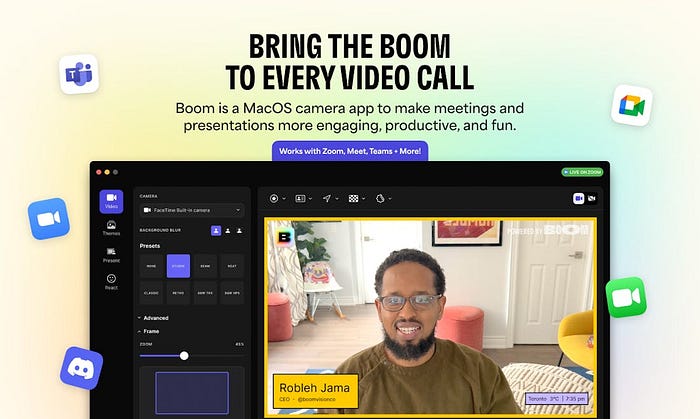This screenshot has width=700, height=419.
Task: Click the name card icon in toolbar
Action: tap(300, 199)
